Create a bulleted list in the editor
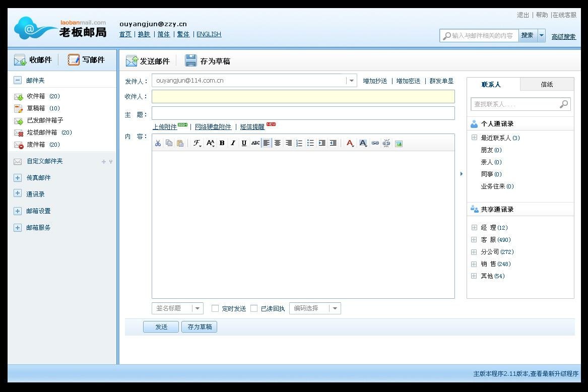 click(310, 143)
